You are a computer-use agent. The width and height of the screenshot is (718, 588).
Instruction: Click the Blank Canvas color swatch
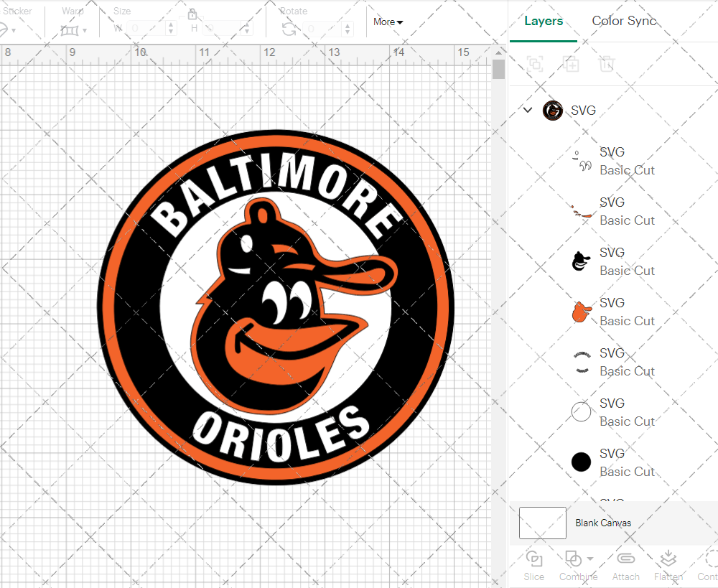click(543, 523)
